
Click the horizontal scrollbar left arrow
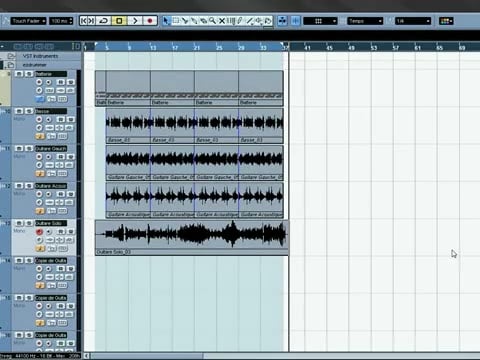pyautogui.click(x=86, y=356)
